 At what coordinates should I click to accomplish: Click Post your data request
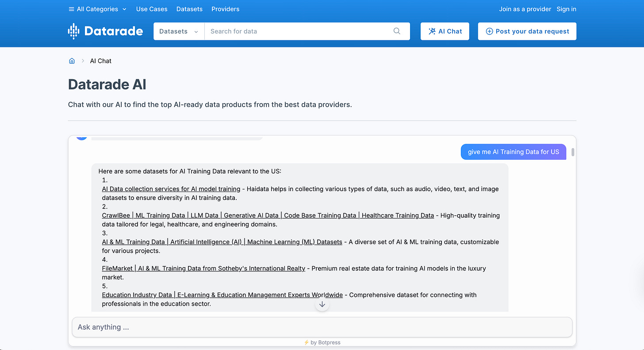(527, 31)
